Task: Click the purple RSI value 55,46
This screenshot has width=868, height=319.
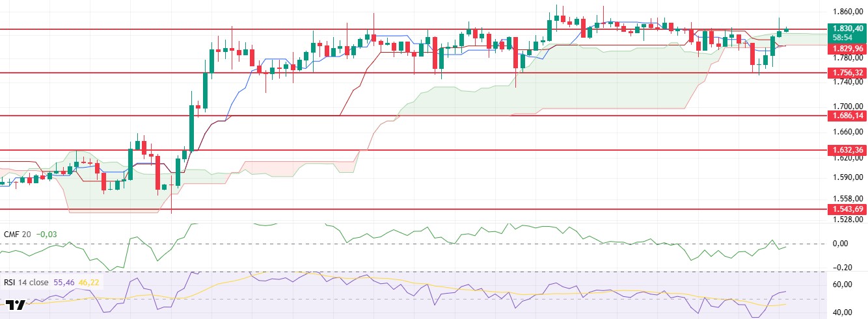Action: click(72, 283)
